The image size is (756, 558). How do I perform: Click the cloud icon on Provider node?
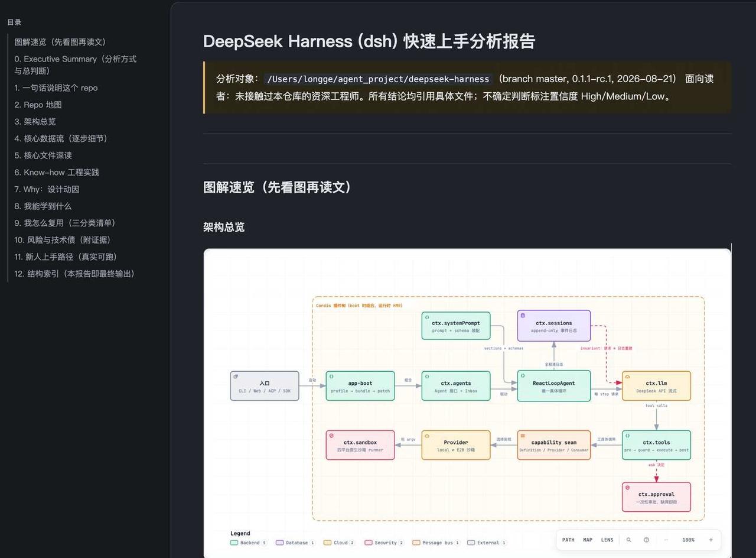tap(427, 435)
